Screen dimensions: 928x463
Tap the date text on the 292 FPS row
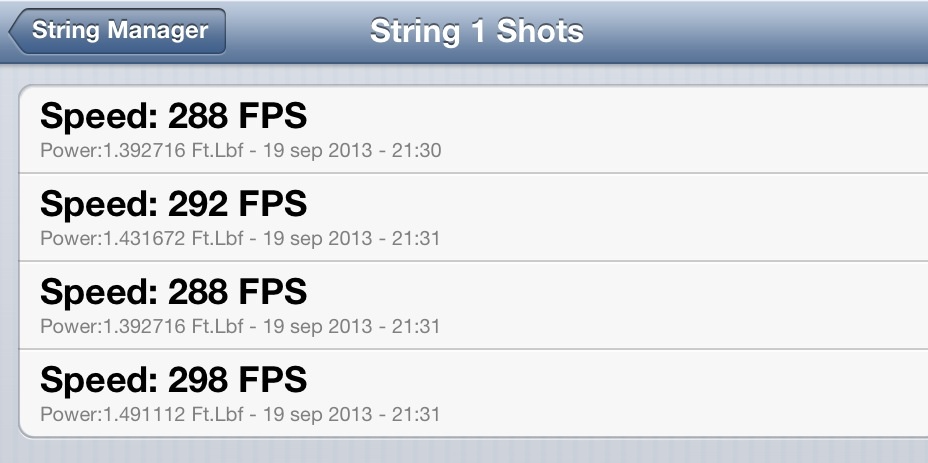pyautogui.click(x=334, y=239)
